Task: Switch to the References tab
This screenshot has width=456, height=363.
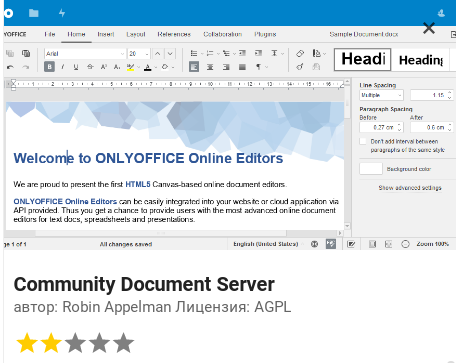Action: coord(174,34)
